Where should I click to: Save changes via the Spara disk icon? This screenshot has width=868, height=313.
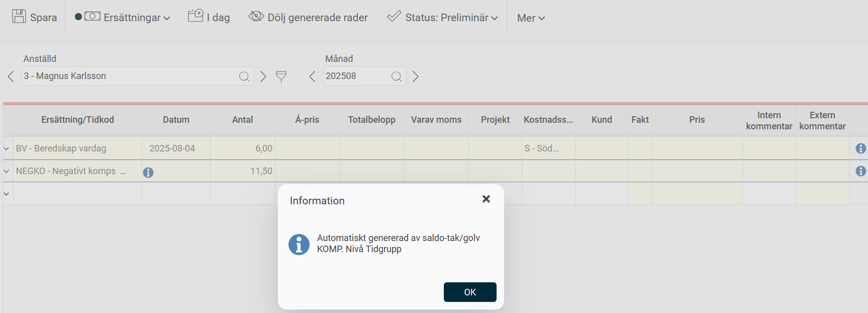click(19, 16)
